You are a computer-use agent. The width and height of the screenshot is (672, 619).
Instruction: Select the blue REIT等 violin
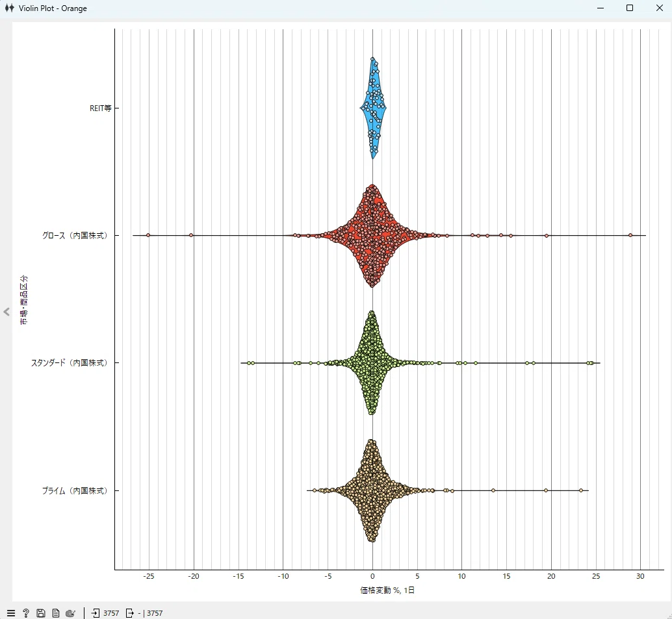[x=373, y=108]
